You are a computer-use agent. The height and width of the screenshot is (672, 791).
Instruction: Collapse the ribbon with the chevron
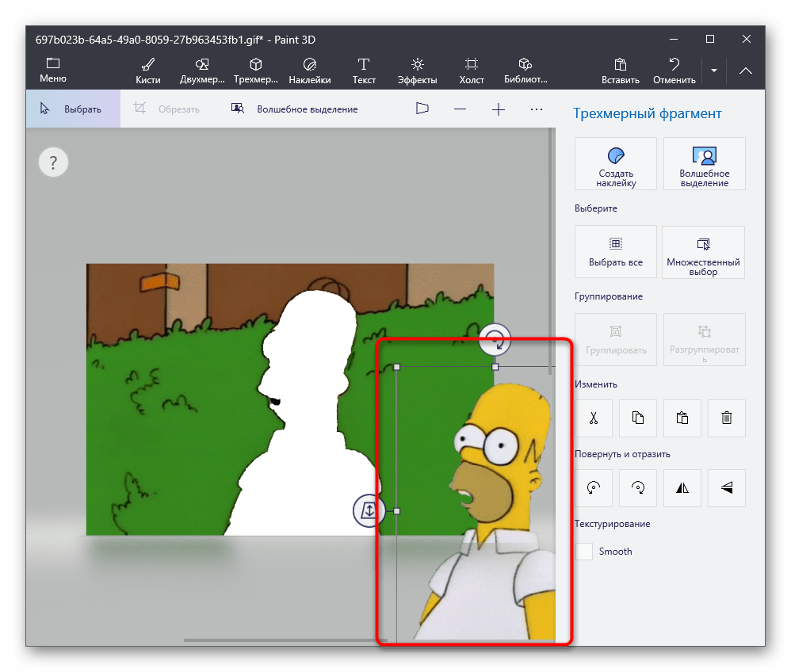(746, 71)
